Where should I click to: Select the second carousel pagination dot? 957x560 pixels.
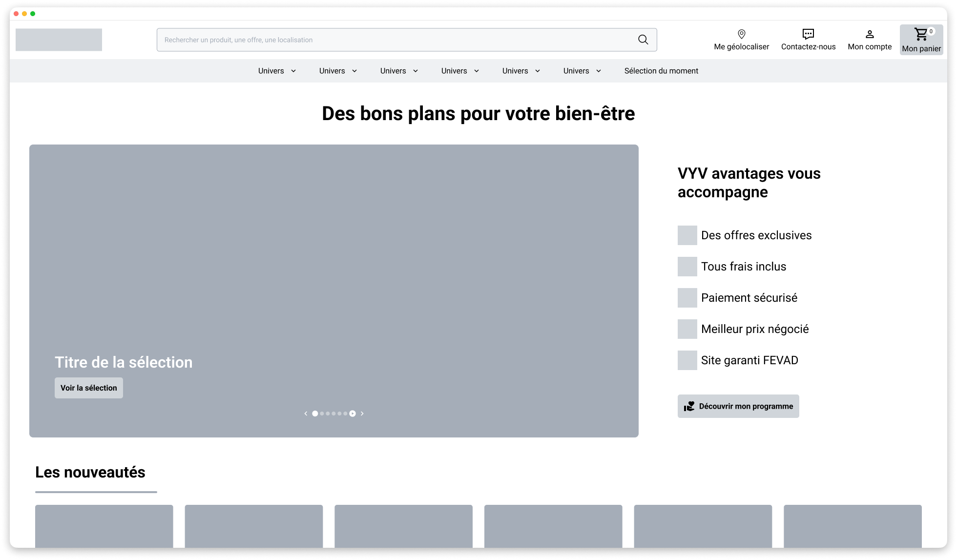(322, 414)
